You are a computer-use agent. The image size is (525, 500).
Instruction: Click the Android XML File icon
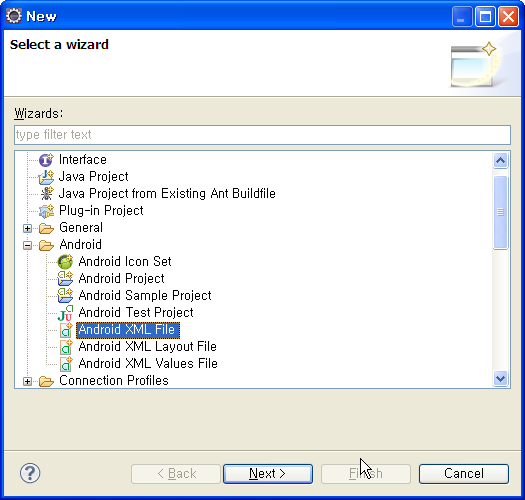66,330
